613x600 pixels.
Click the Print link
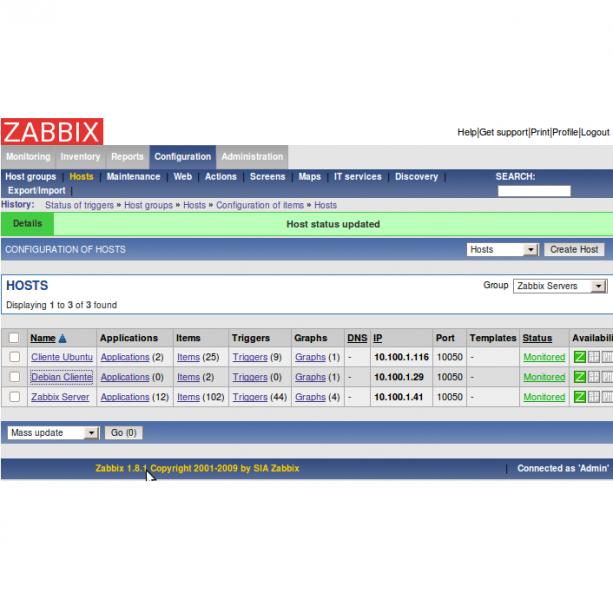(x=540, y=133)
